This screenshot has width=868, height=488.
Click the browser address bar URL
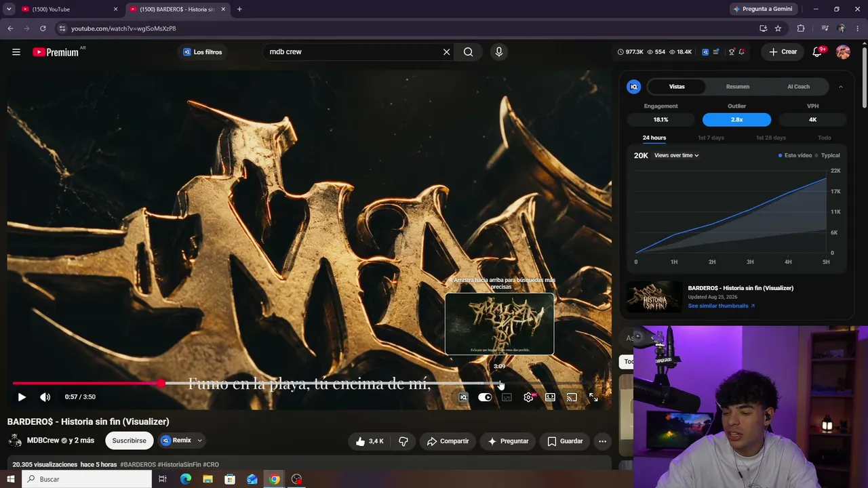point(123,28)
